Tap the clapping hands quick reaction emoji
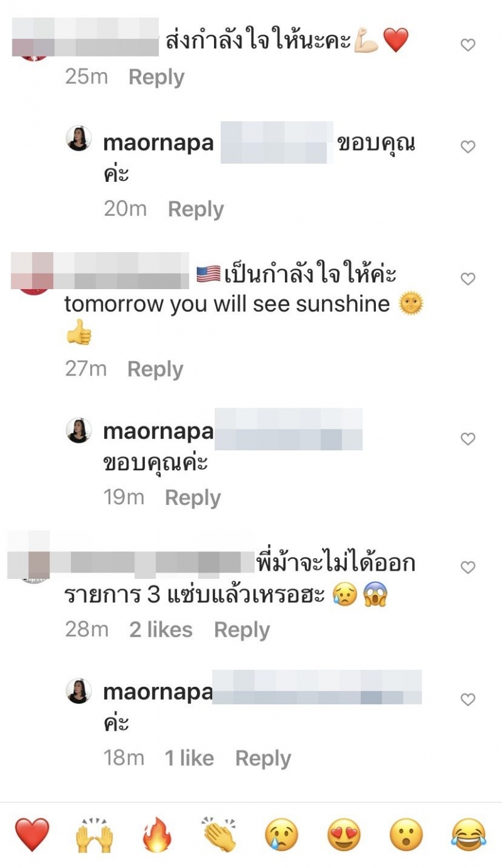The image size is (502, 868). 219,835
